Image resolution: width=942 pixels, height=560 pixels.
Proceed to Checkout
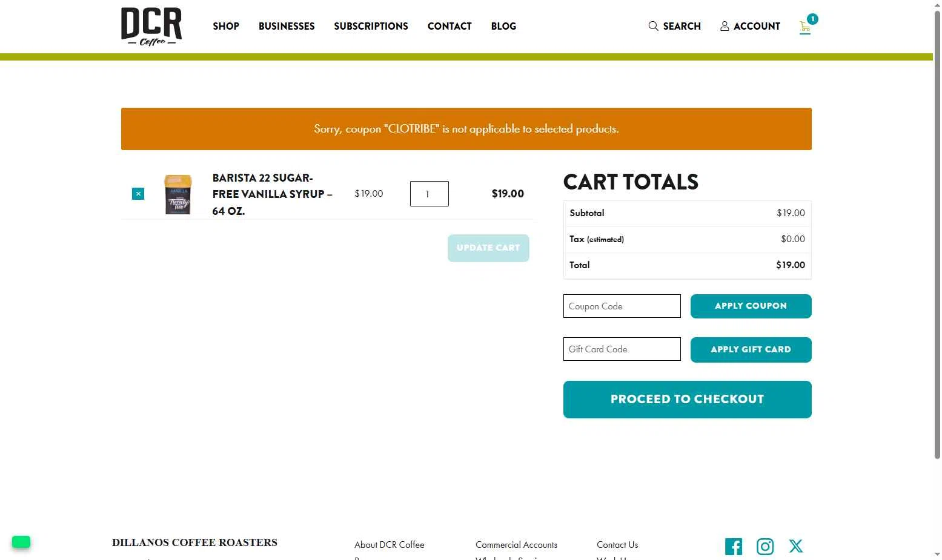pos(688,400)
